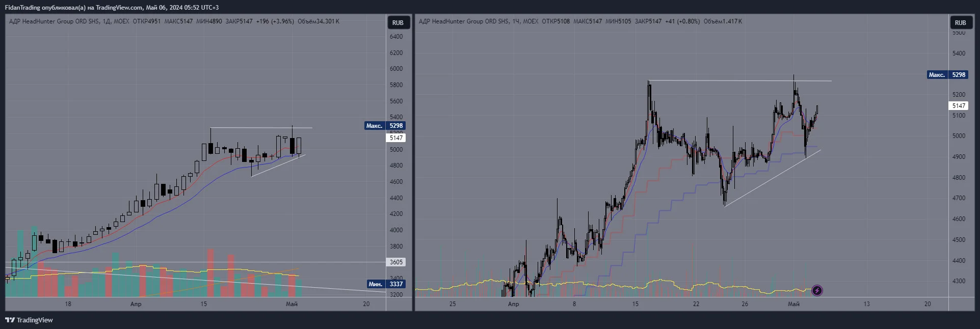The width and height of the screenshot is (980, 329).
Task: Click the purple lightning bolt icon
Action: [x=817, y=291]
